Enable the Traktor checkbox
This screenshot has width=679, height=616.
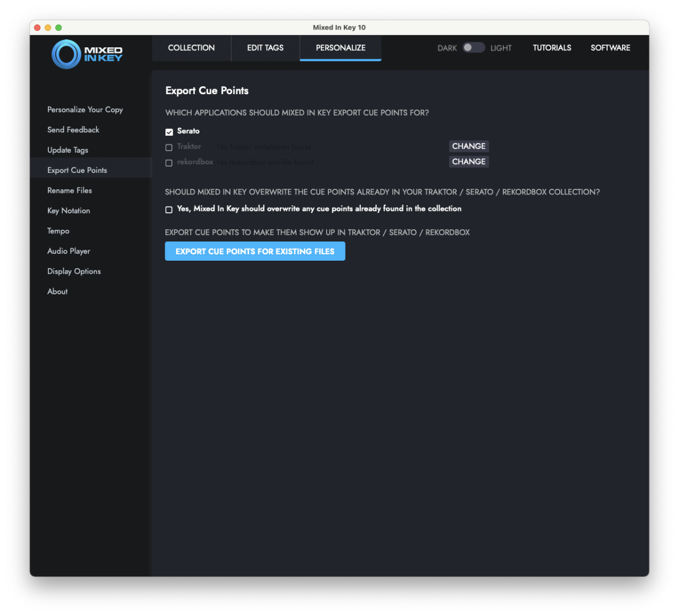(x=169, y=147)
